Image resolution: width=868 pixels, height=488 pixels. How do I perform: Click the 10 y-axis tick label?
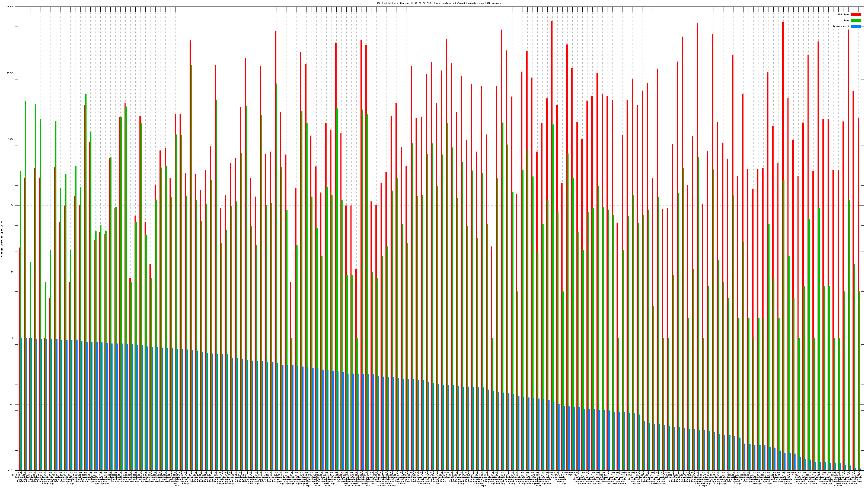pyautogui.click(x=12, y=272)
